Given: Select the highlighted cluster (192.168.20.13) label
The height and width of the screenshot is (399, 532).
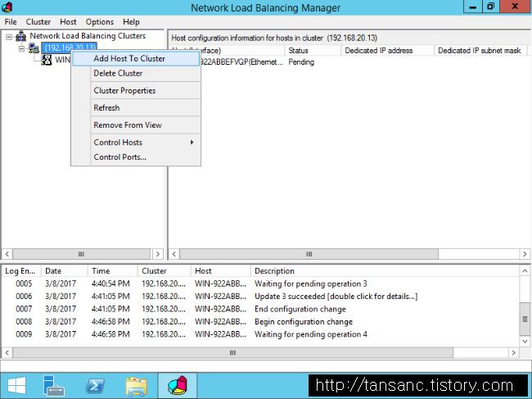Looking at the screenshot, I should [70, 48].
